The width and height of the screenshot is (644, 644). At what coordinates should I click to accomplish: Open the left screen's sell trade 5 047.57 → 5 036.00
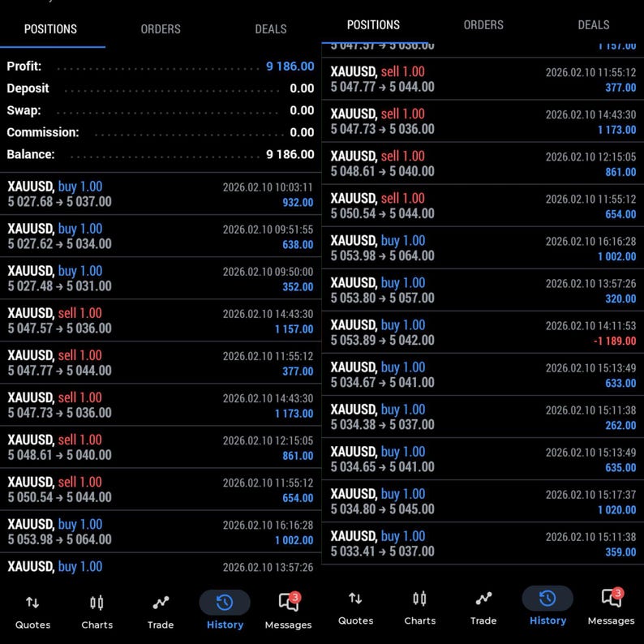coord(161,320)
